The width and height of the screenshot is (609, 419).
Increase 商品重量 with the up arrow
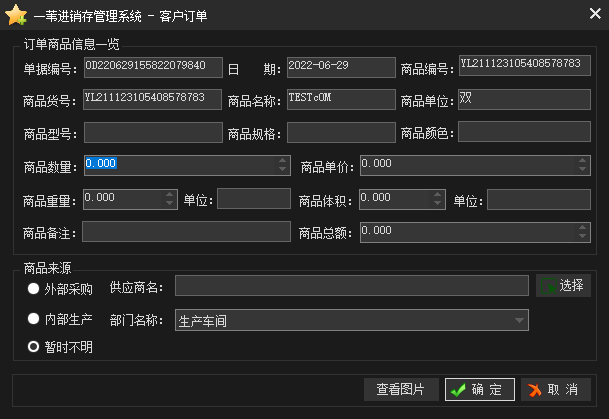(169, 194)
